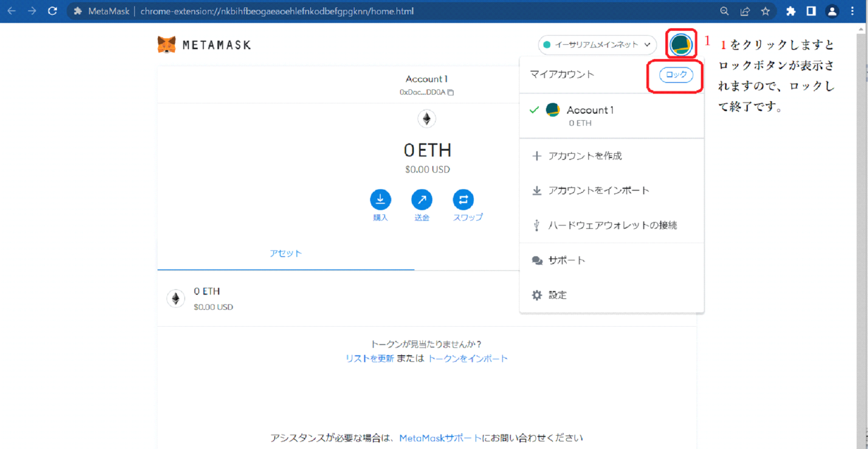Click the METAMASK wordmark text
This screenshot has width=868, height=449.
[217, 45]
